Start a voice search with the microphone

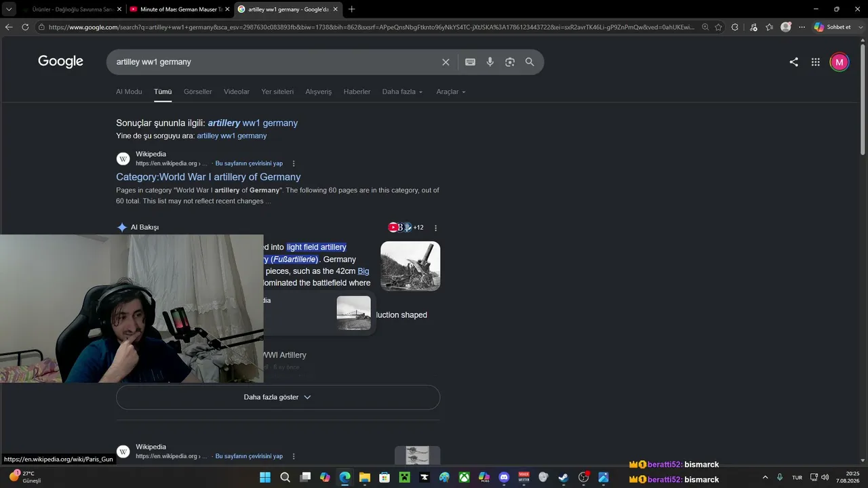[x=490, y=62]
